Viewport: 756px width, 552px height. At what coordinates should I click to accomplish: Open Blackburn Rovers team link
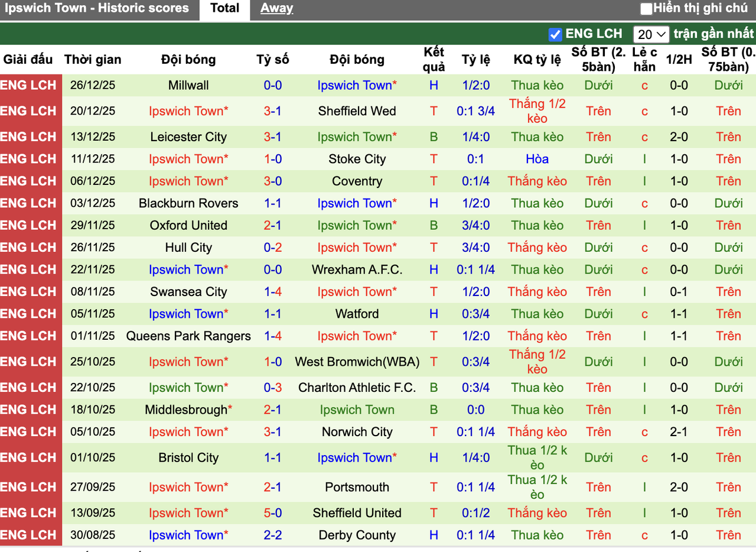[x=188, y=203]
